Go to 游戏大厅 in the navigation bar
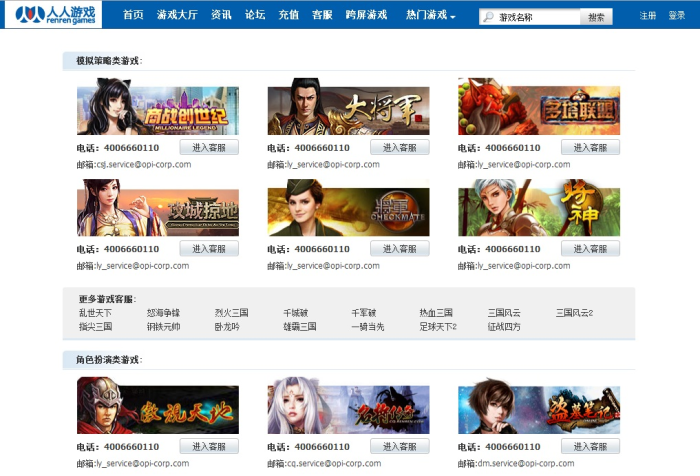Image resolution: width=700 pixels, height=476 pixels. (177, 15)
